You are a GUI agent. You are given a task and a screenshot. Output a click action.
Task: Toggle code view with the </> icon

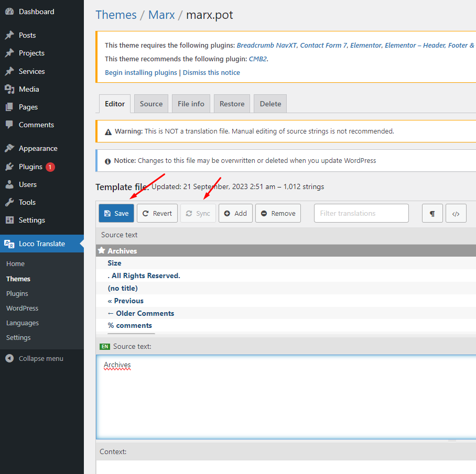pos(456,213)
